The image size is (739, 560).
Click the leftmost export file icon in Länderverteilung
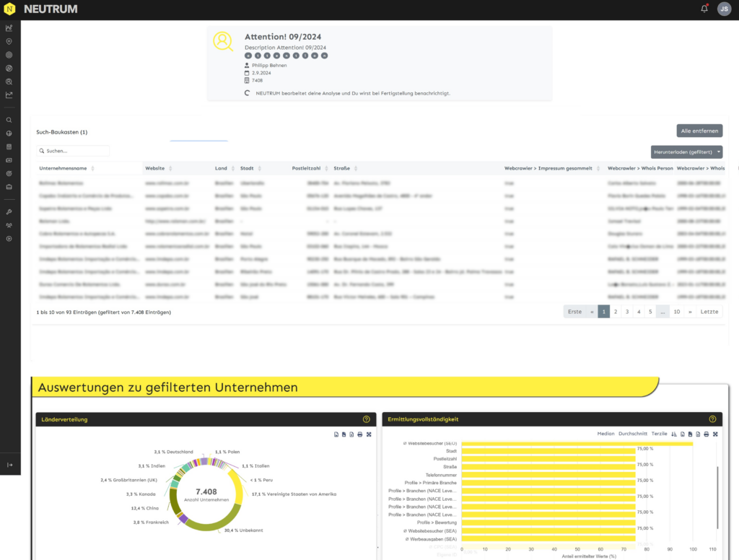[x=336, y=434]
